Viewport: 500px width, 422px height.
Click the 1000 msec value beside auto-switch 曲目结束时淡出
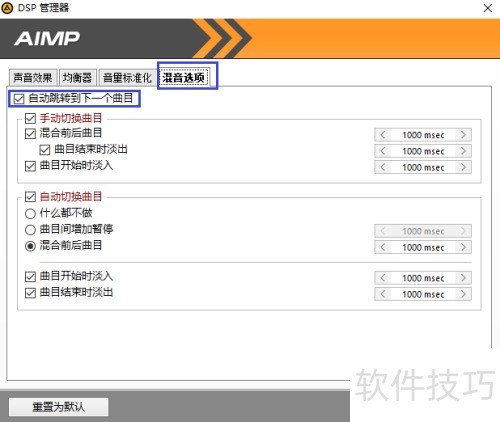pyautogui.click(x=423, y=294)
